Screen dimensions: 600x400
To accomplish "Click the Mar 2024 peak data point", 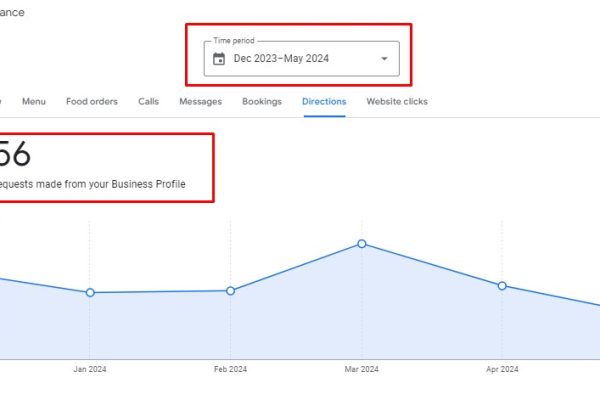I will [x=362, y=244].
